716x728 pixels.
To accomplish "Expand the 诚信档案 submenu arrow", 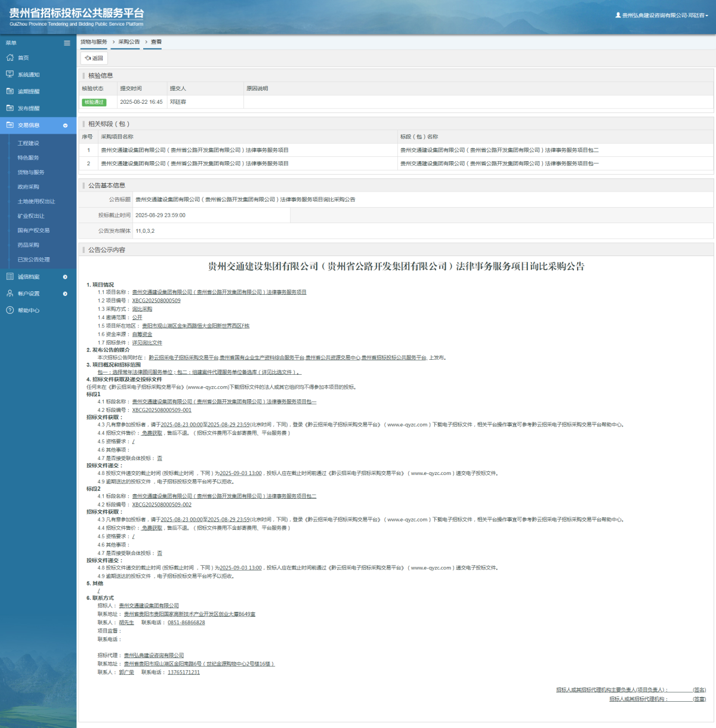I will coord(65,277).
